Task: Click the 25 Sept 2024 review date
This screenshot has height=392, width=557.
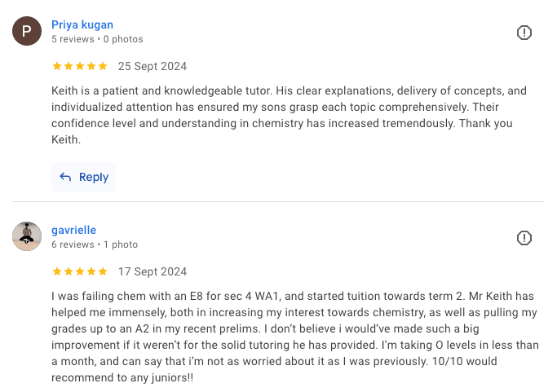Action: pyautogui.click(x=153, y=66)
